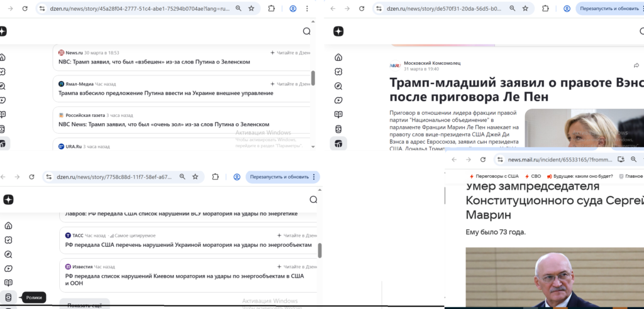Open clips icon in Le Pen window sidebar
The height and width of the screenshot is (309, 644).
click(x=338, y=129)
